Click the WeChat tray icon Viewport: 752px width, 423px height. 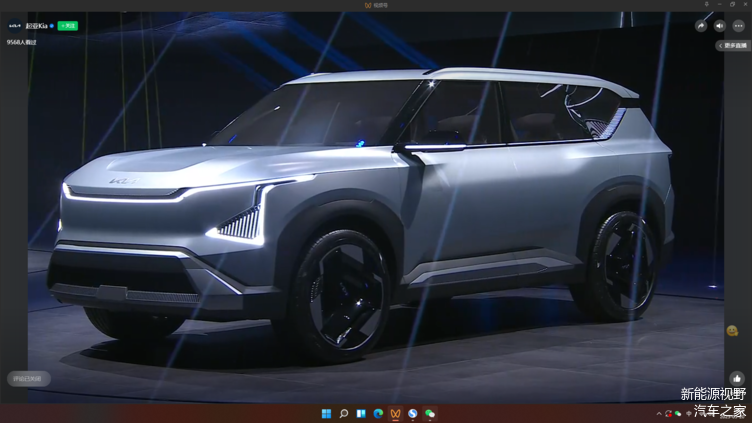pos(678,413)
